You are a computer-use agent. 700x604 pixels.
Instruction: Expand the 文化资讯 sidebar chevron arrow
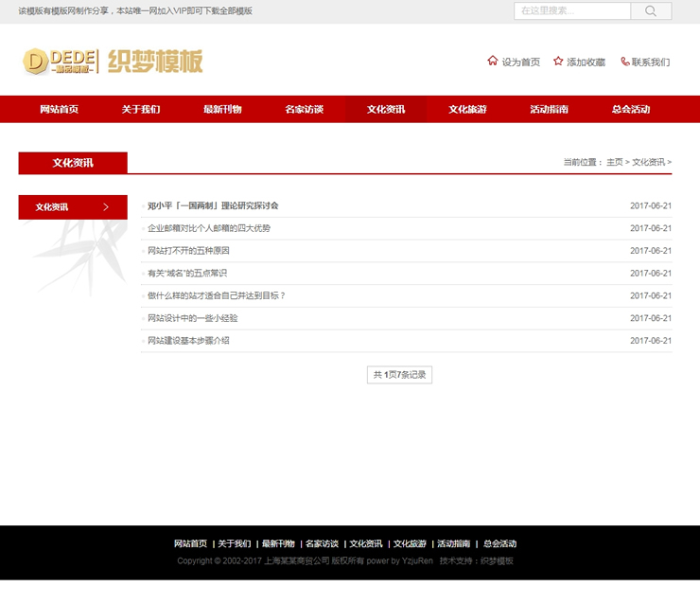pyautogui.click(x=106, y=207)
